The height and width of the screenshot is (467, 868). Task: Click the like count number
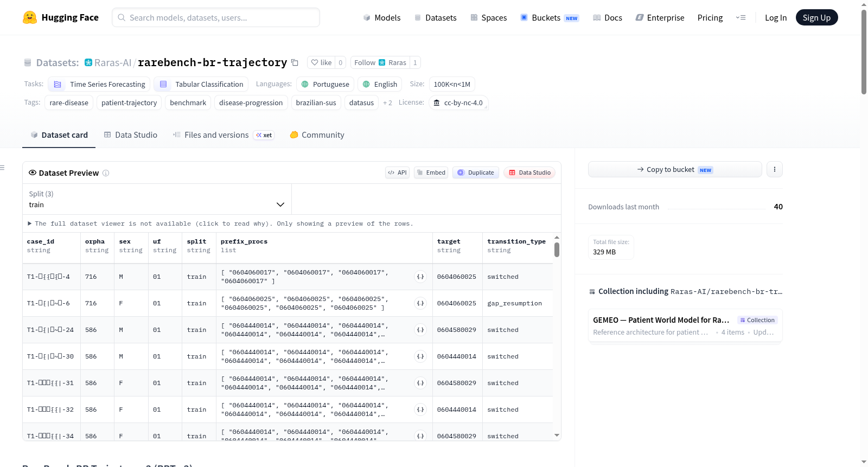341,62
